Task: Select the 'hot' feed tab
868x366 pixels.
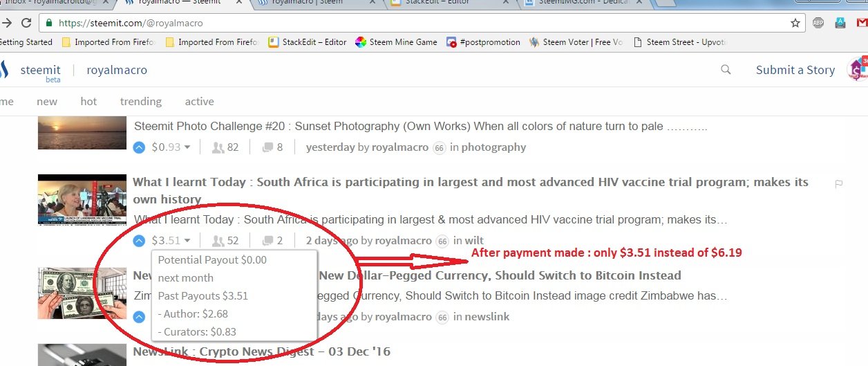Action: pos(88,101)
